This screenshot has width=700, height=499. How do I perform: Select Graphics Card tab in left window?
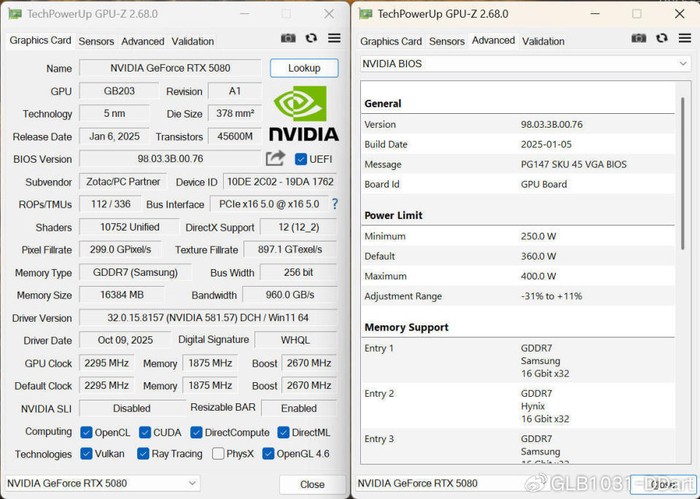[x=40, y=40]
